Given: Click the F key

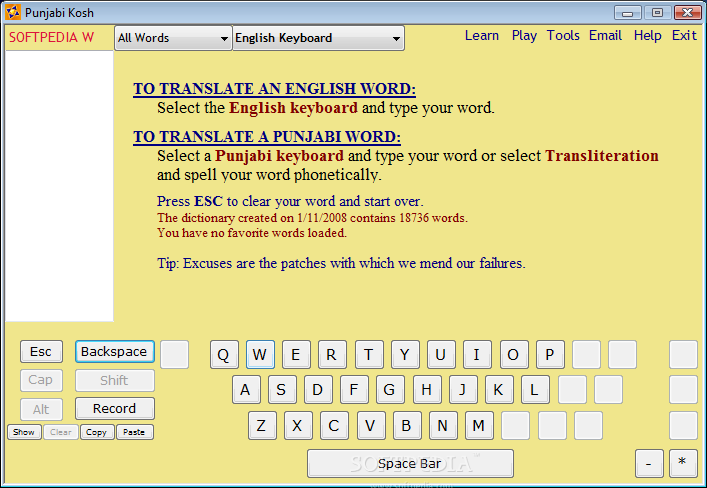Looking at the screenshot, I should 354,390.
